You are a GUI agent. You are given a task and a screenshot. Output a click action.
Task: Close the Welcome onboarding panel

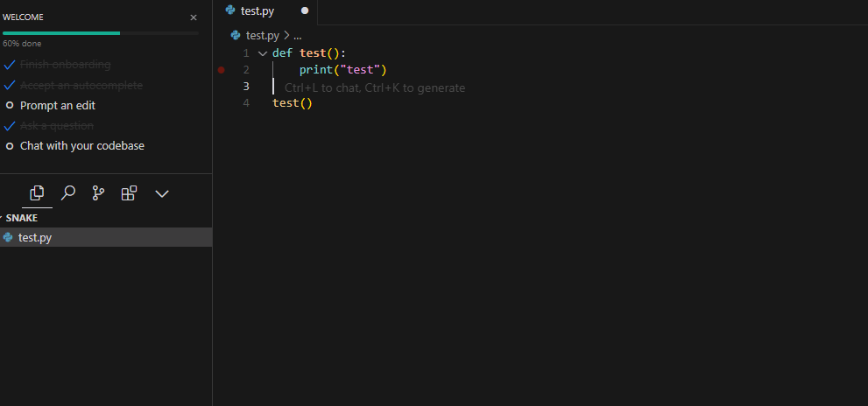click(194, 17)
